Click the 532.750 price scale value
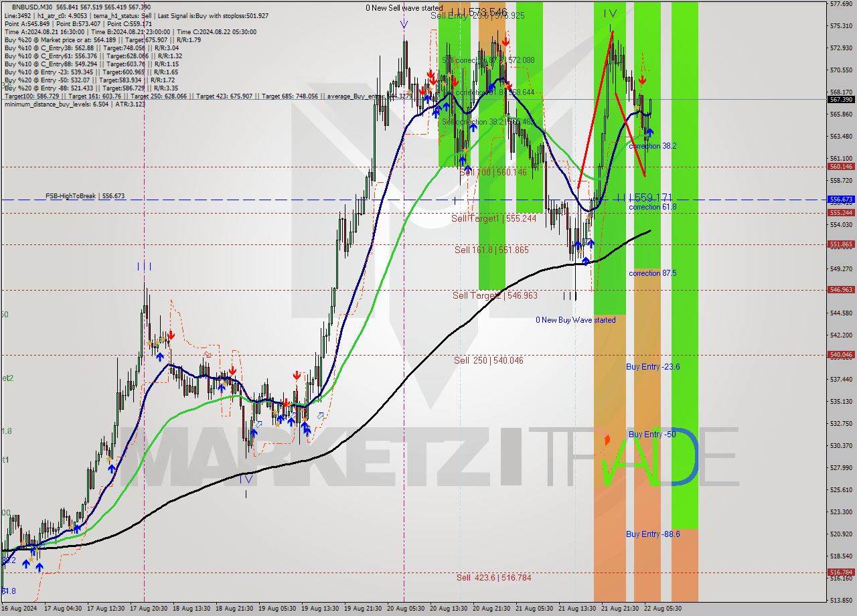Viewport: 857px width, 616px height. [840, 423]
